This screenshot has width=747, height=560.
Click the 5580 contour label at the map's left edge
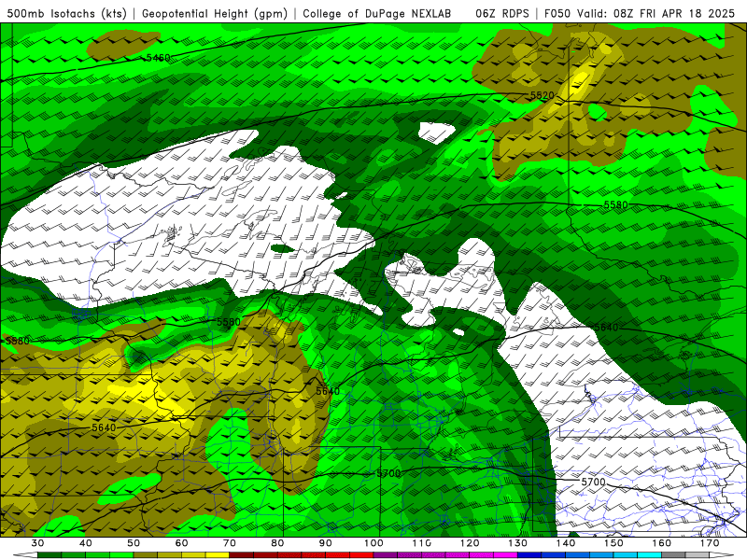point(17,341)
